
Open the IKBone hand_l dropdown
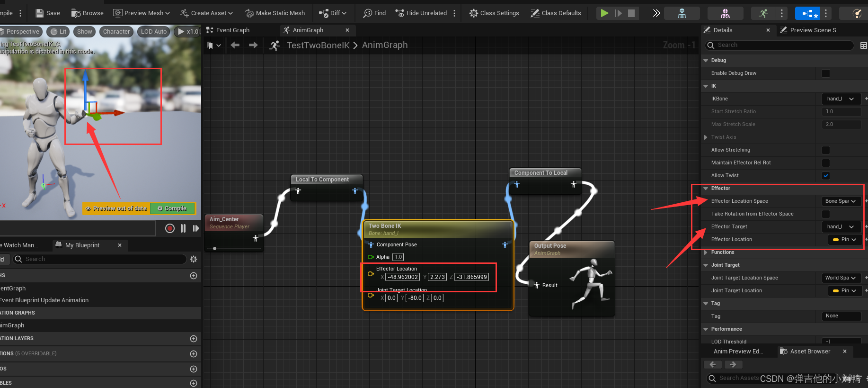click(x=841, y=99)
